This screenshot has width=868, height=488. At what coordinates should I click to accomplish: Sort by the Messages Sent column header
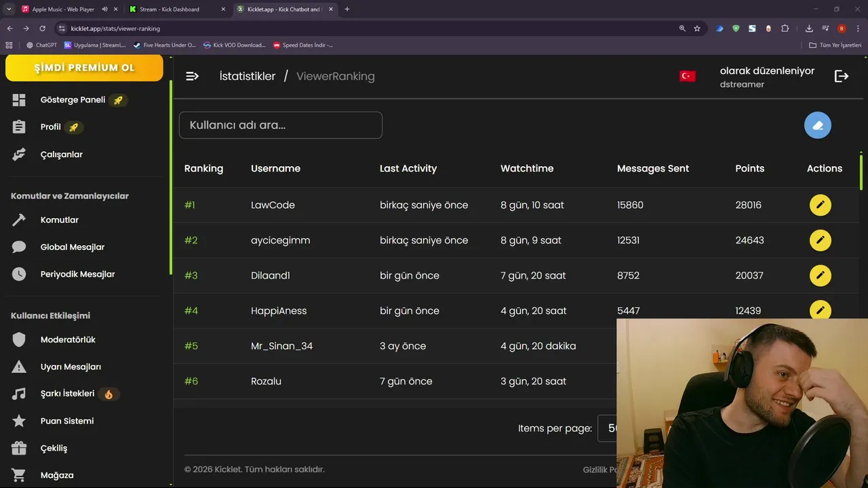653,169
